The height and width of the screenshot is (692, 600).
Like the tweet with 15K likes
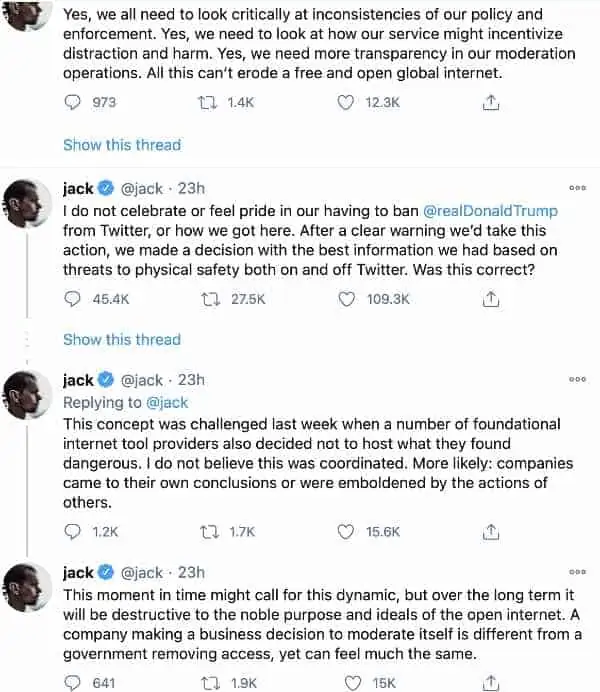click(352, 683)
